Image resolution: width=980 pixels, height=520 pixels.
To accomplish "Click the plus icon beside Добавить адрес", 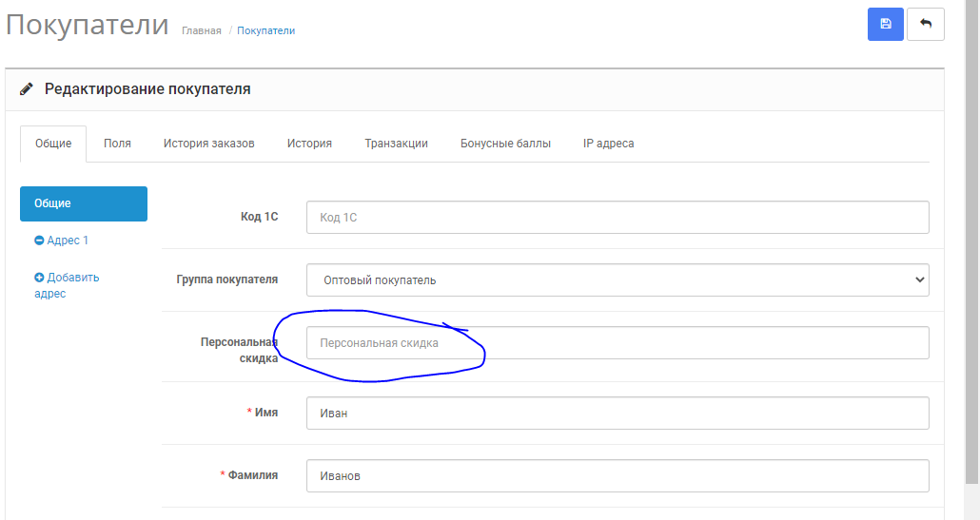I will [39, 278].
